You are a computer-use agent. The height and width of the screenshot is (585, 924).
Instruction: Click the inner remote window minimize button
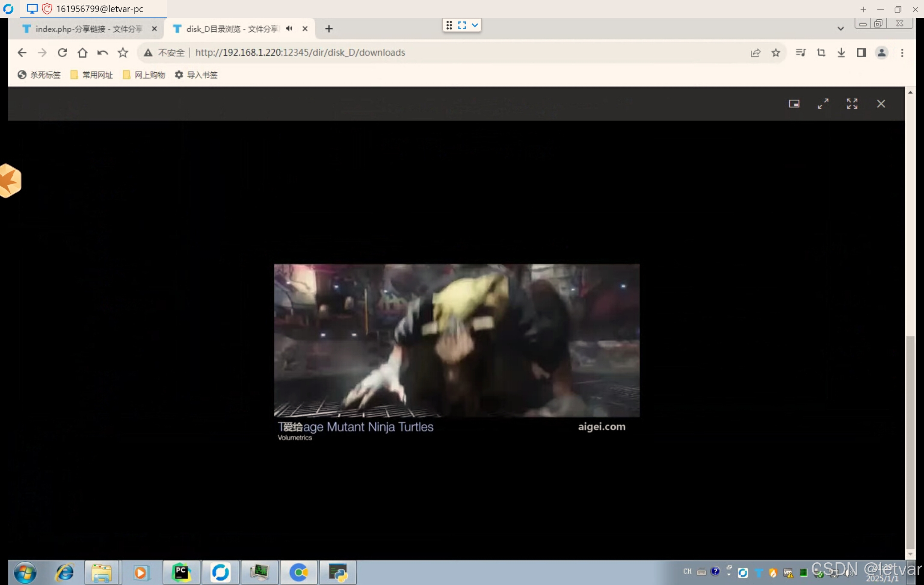click(863, 24)
